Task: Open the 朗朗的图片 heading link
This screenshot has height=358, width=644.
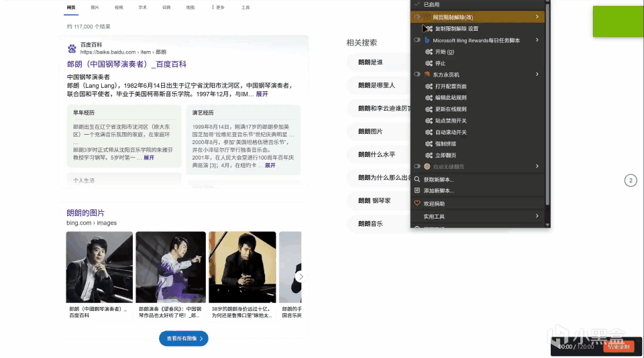Action: [x=85, y=213]
